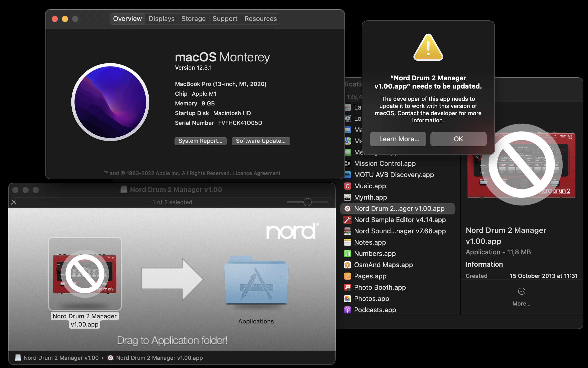Click the prohibited icon beside Nord Drum 2...ager v1.00.app

click(347, 209)
